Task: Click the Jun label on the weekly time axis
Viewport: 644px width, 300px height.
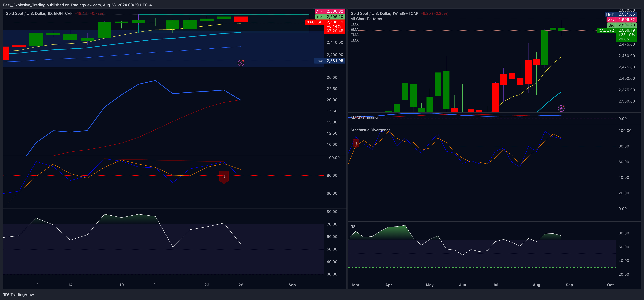Action: [463, 285]
